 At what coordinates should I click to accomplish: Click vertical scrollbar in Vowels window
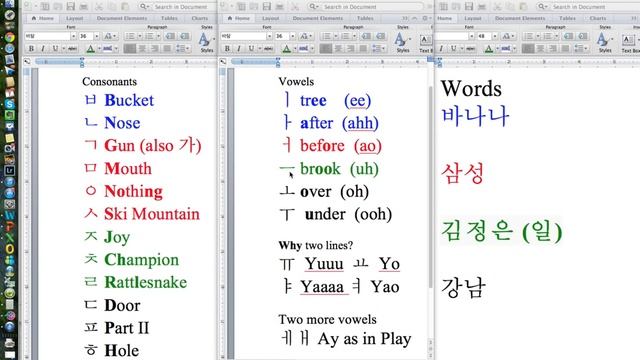[x=431, y=186]
